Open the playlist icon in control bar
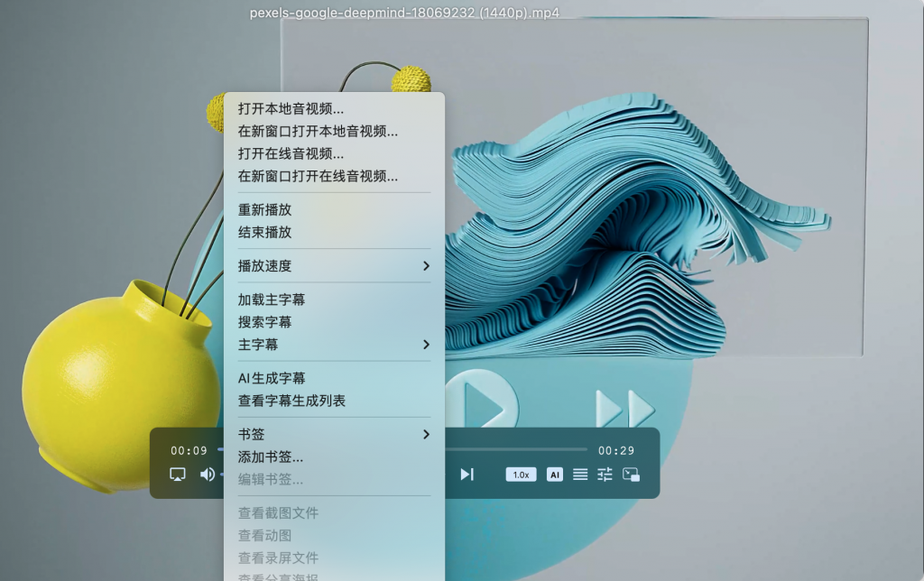This screenshot has width=924, height=581. point(579,474)
